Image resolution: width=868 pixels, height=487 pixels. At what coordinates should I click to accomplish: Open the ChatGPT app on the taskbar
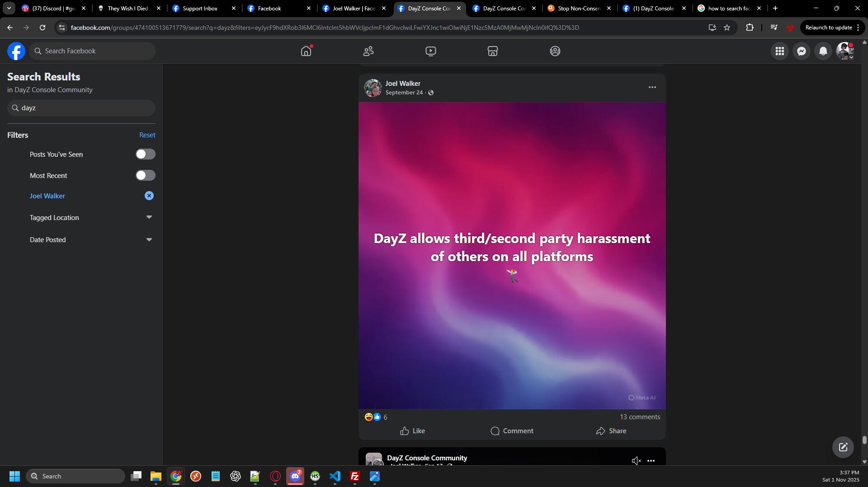pyautogui.click(x=236, y=476)
